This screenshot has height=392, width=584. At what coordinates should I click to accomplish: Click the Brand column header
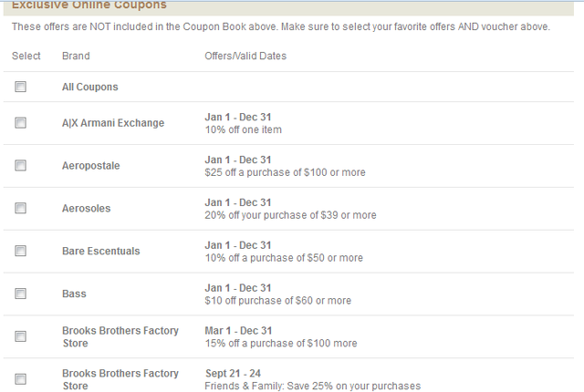pos(76,56)
